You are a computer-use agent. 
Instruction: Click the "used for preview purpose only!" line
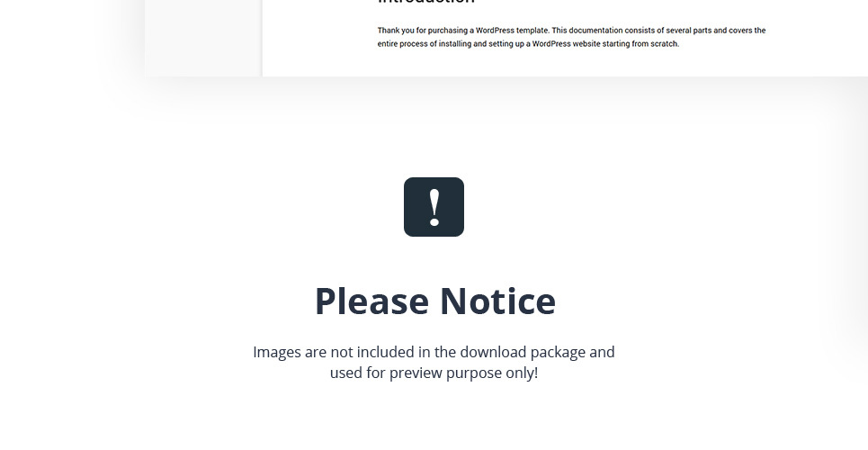[434, 373]
